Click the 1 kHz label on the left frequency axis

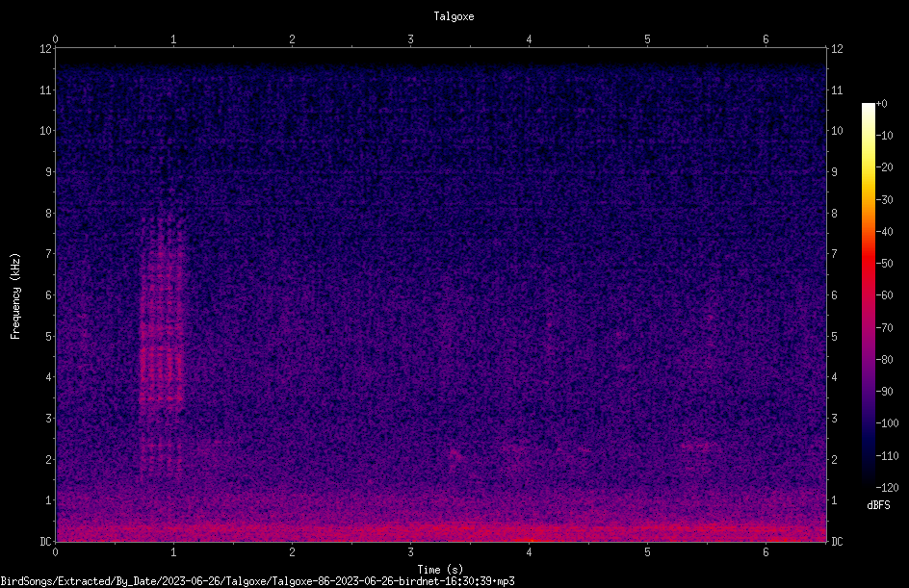pyautogui.click(x=49, y=500)
